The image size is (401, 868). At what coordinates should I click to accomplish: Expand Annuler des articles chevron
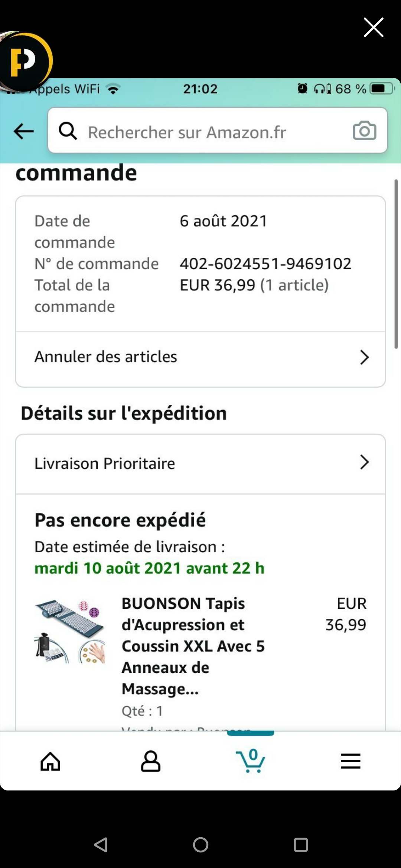coord(364,357)
